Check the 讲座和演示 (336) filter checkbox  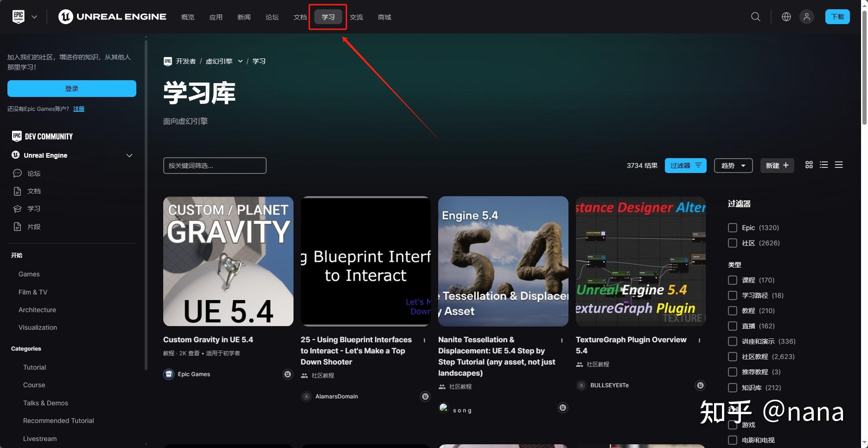(733, 341)
